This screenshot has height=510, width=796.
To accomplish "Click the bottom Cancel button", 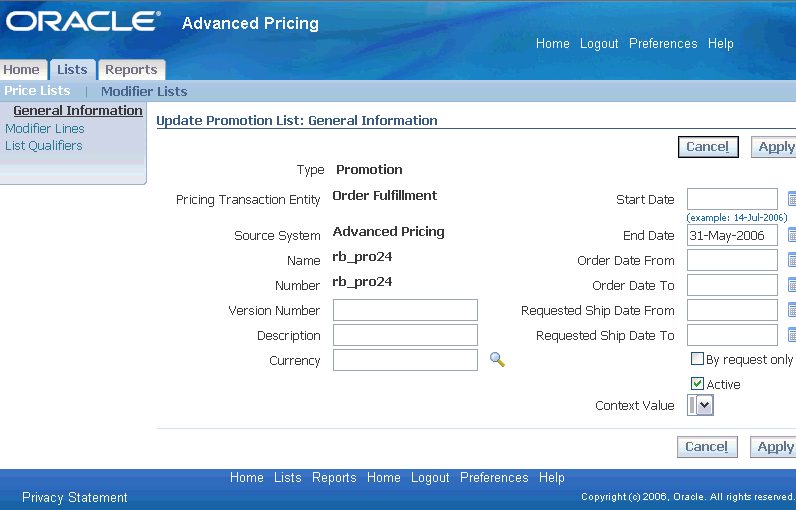I will (x=707, y=447).
